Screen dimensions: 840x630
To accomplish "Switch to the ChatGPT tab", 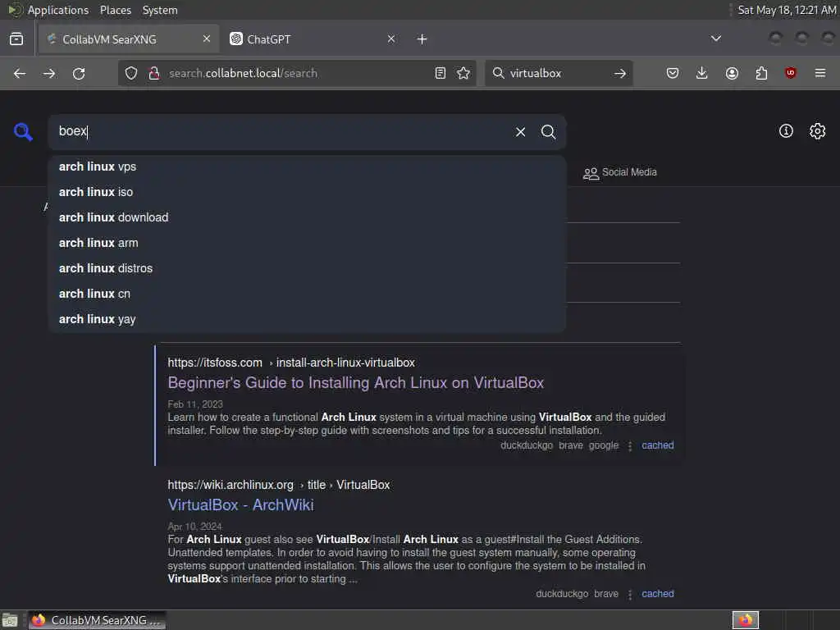I will 313,39.
